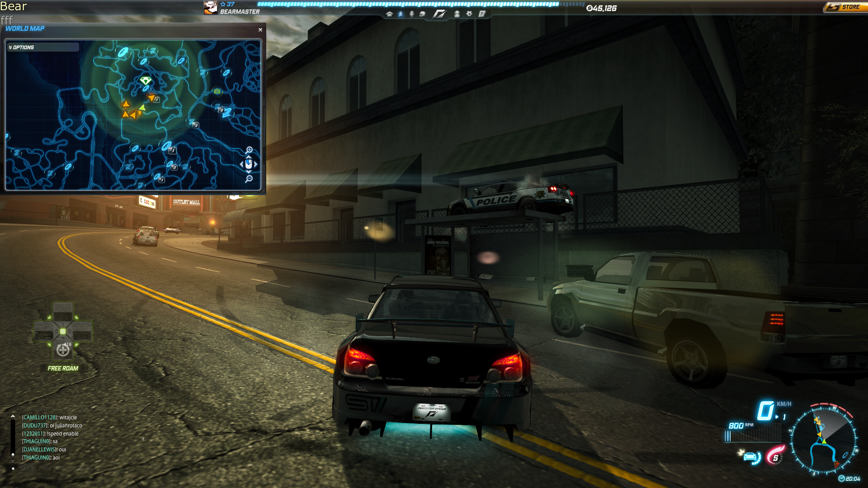Pan the world map downward
This screenshot has width=868, height=488.
coord(249,172)
